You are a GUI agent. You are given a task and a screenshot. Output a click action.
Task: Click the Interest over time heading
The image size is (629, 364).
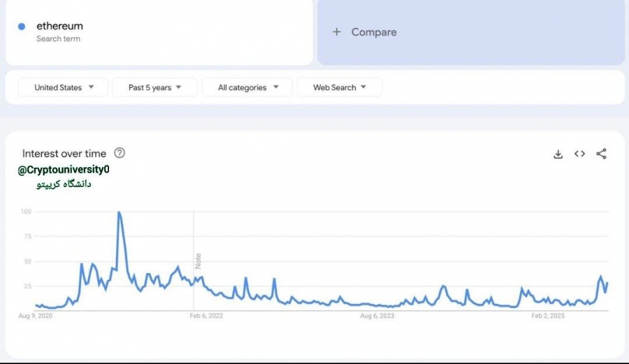(64, 154)
